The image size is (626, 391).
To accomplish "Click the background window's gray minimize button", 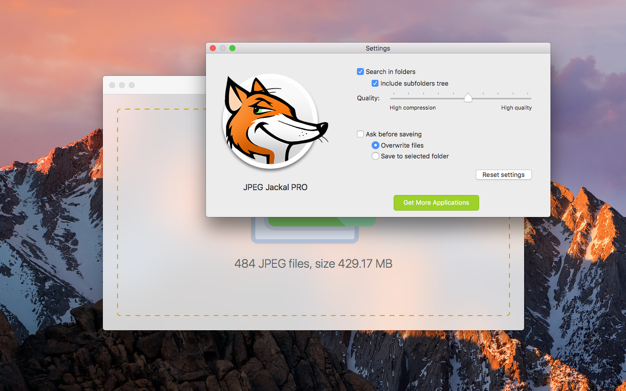I will [122, 85].
